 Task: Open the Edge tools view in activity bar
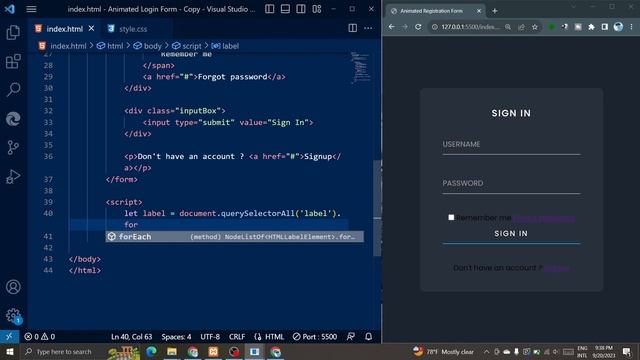(x=13, y=119)
